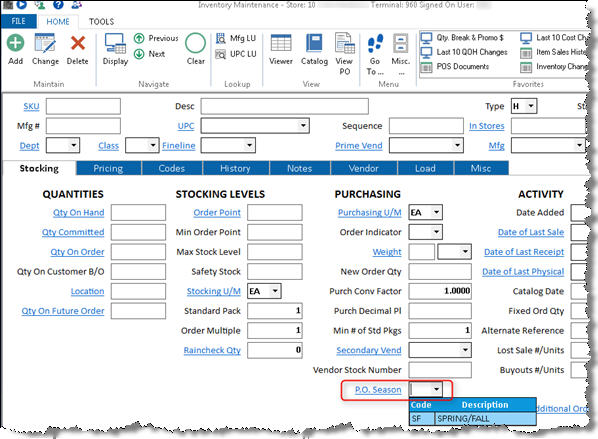Click the help question mark icon
This screenshot has height=439, width=598.
pos(58,5)
